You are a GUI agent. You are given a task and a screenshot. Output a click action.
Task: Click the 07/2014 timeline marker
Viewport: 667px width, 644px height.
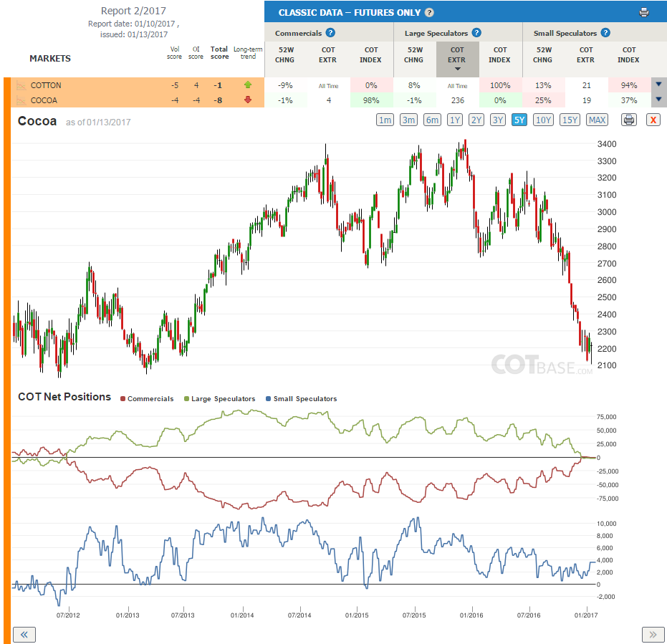tap(299, 615)
